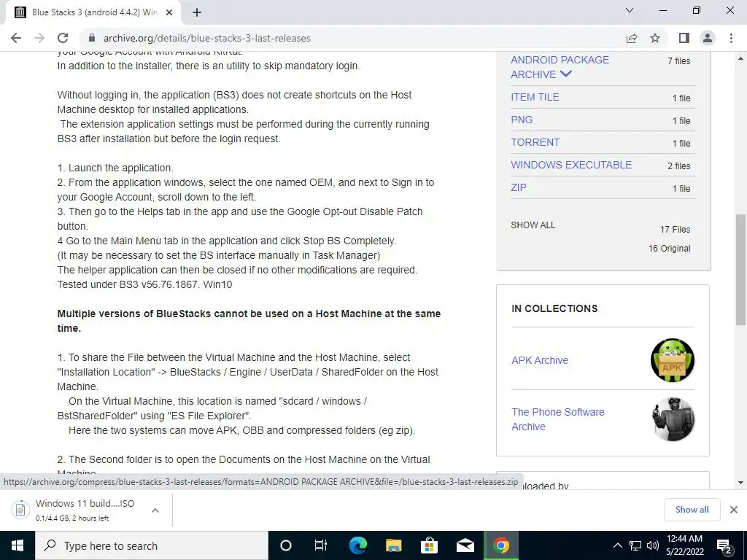The height and width of the screenshot is (560, 747).
Task: Click the scrollbar down arrow
Action: tap(740, 483)
